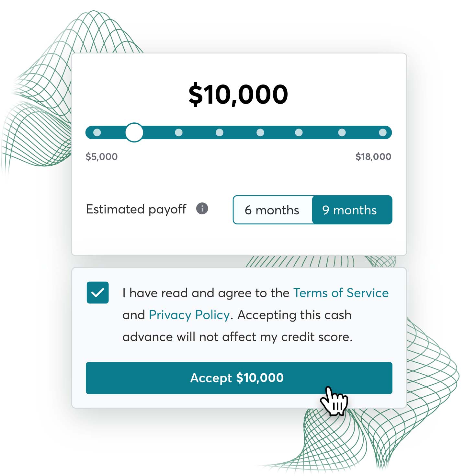The height and width of the screenshot is (476, 476).
Task: Open the Privacy Policy link
Action: pyautogui.click(x=189, y=315)
